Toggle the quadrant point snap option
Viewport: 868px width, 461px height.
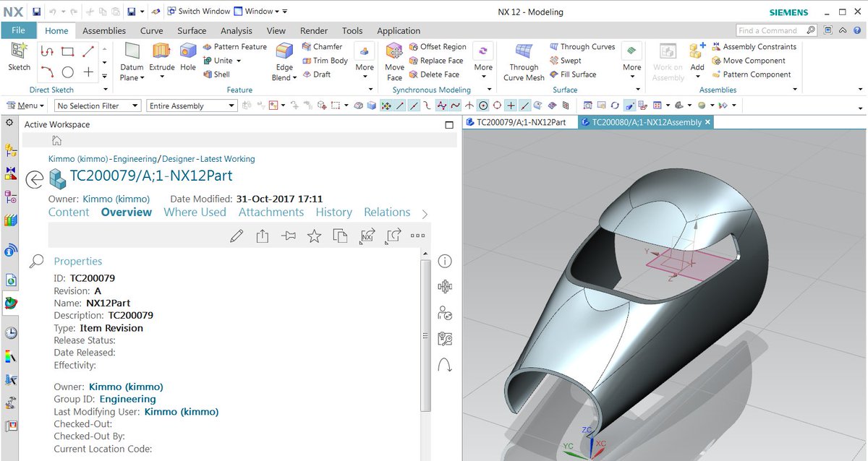pyautogui.click(x=497, y=105)
